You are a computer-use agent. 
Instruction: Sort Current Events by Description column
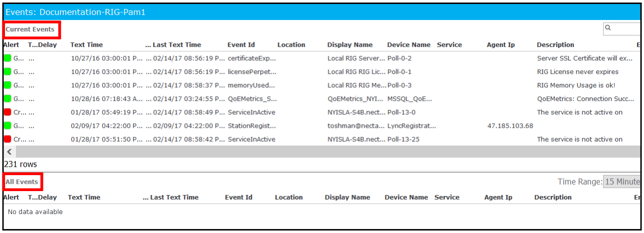click(x=555, y=45)
